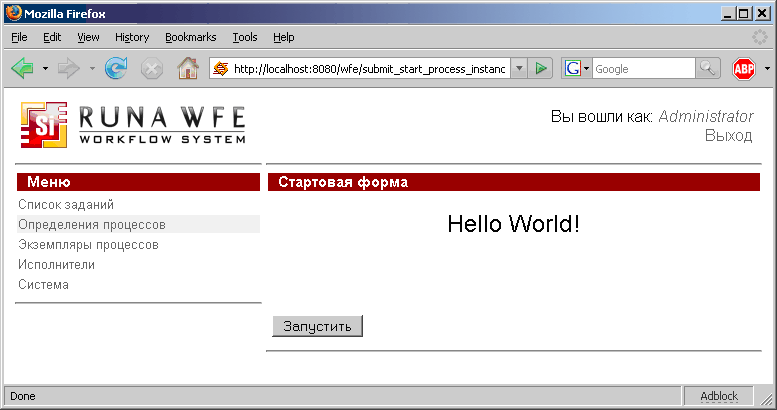Click the Firefox icon in title bar

13,13
